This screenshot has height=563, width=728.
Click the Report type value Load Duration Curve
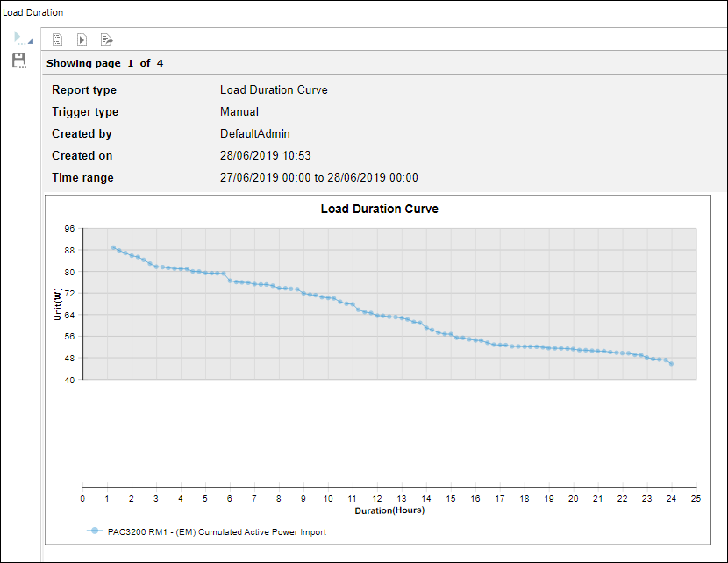click(274, 90)
